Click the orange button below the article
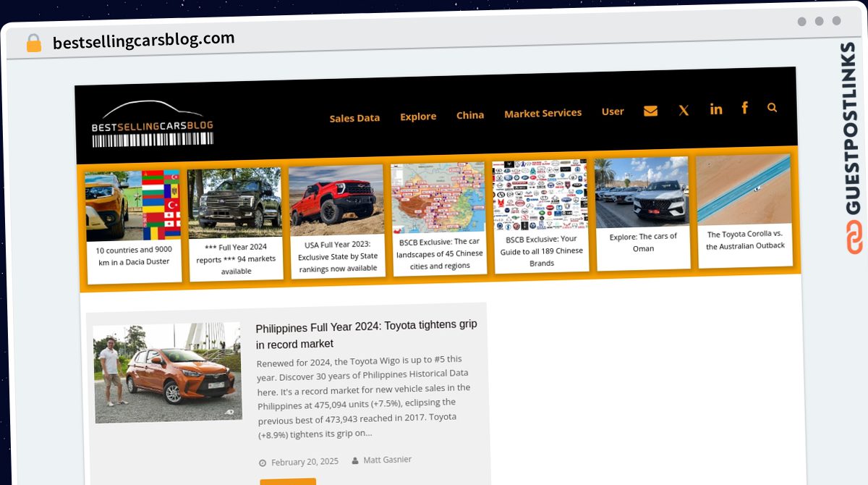 tap(288, 481)
